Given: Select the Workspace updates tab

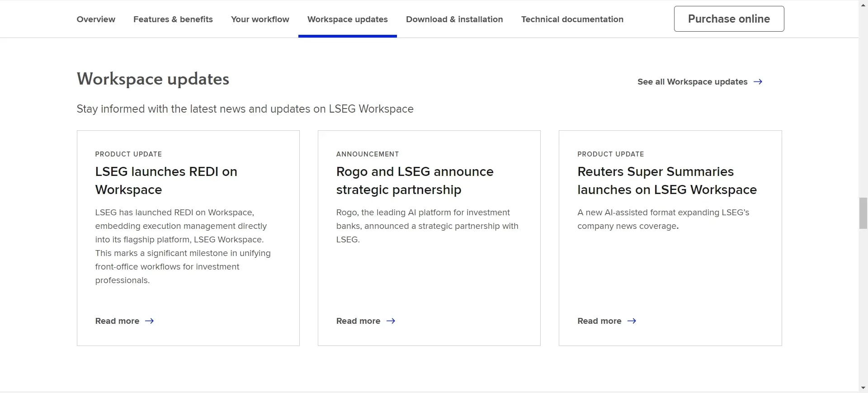Looking at the screenshot, I should click(348, 19).
